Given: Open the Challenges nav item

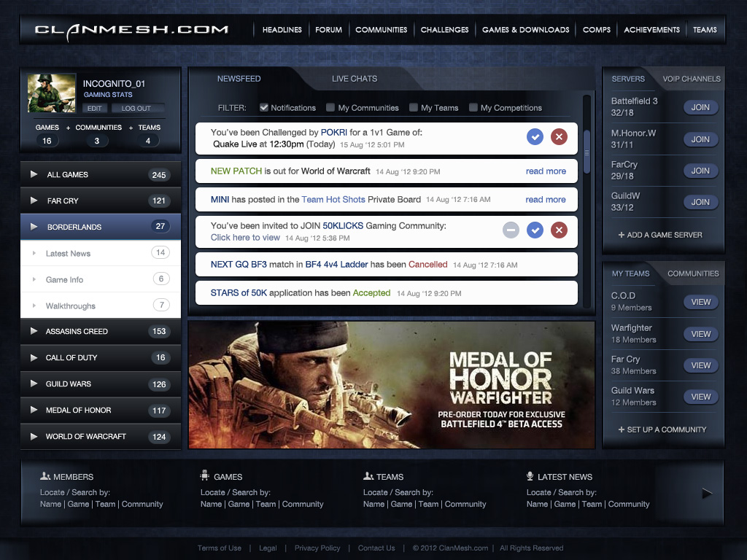Looking at the screenshot, I should 444,29.
